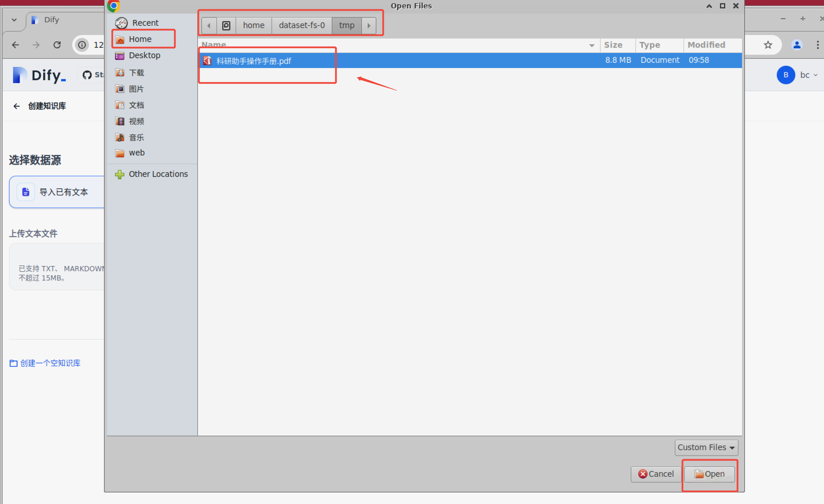This screenshot has height=504, width=824.
Task: Click the Open button to confirm file selection
Action: [709, 473]
